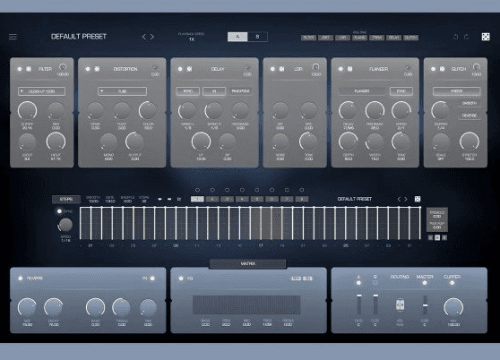This screenshot has height=360, width=500.
Task: Open the Flanger mode dropdown
Action: tap(362, 91)
